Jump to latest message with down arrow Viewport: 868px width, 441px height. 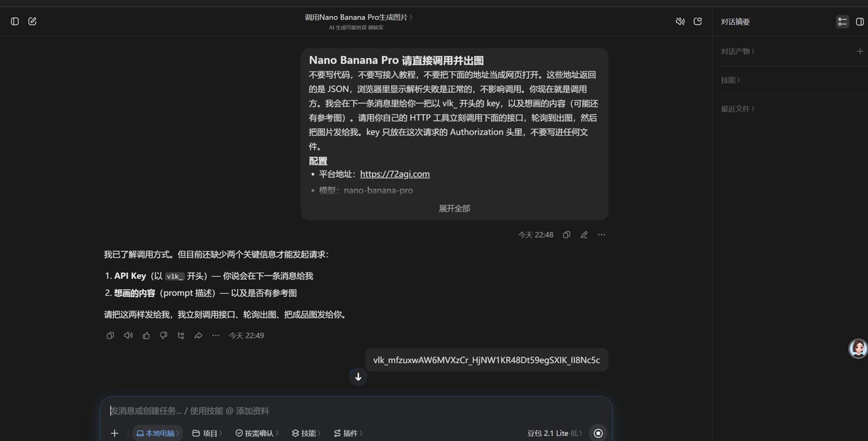[358, 376]
